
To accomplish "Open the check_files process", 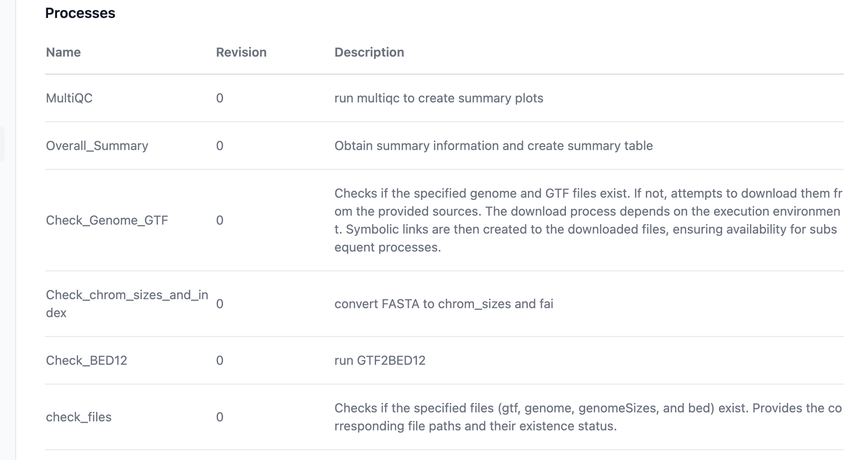I will point(79,417).
